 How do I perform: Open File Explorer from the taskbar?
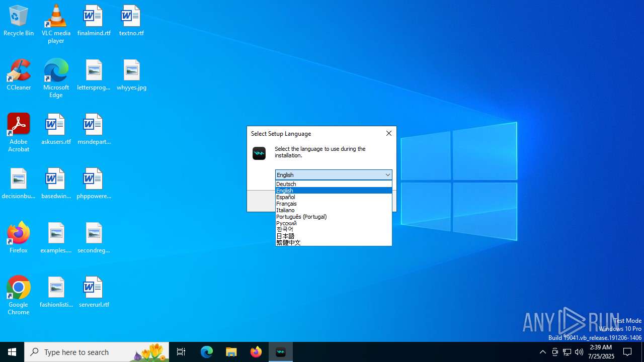[x=231, y=352]
